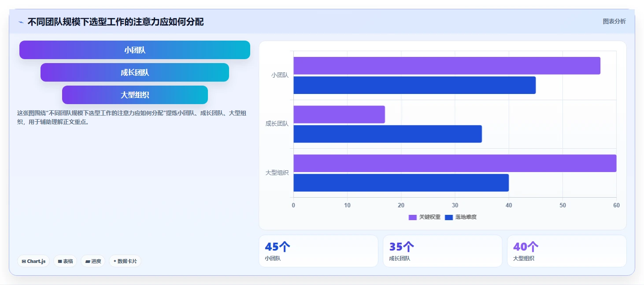Click the 数据卡片 tag

125,261
